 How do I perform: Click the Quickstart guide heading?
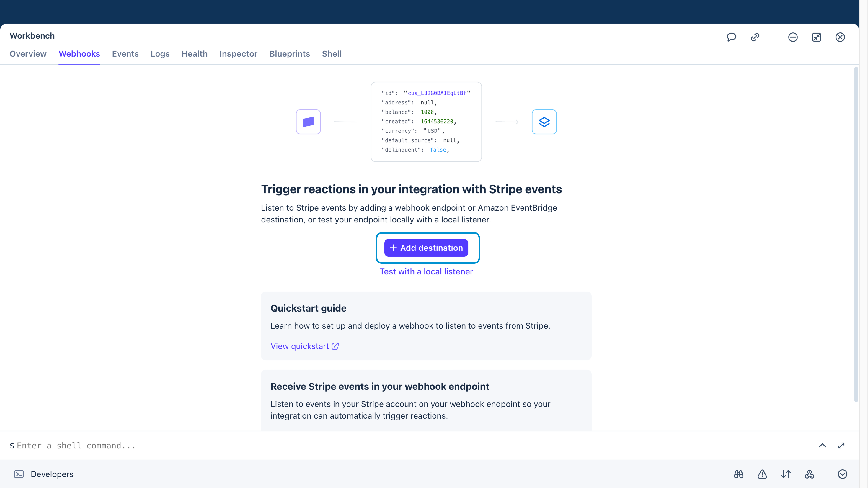[308, 308]
